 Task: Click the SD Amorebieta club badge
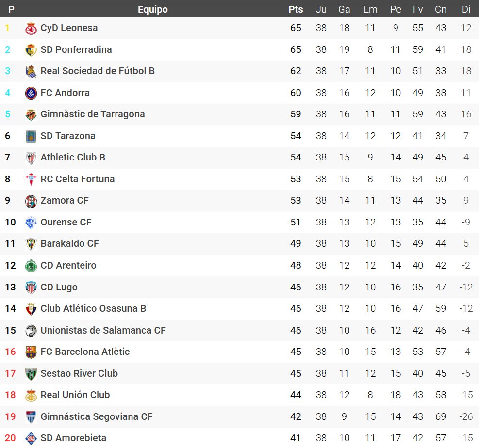coord(31,438)
